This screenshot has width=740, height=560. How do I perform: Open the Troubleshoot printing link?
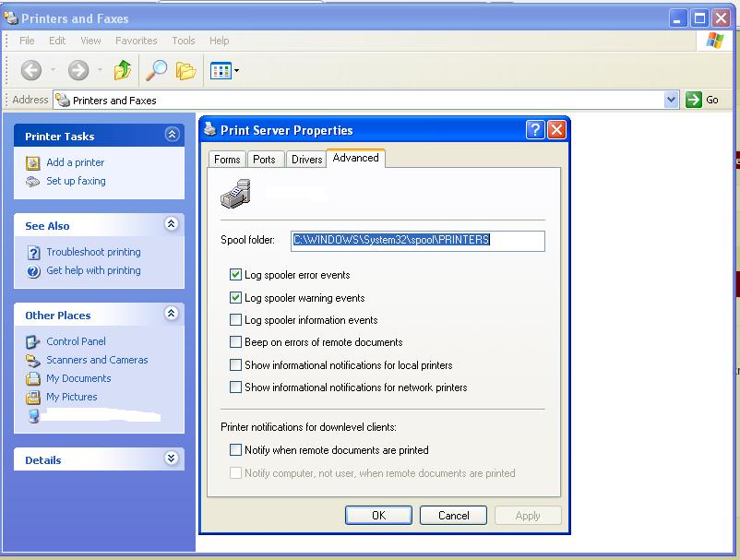[93, 252]
